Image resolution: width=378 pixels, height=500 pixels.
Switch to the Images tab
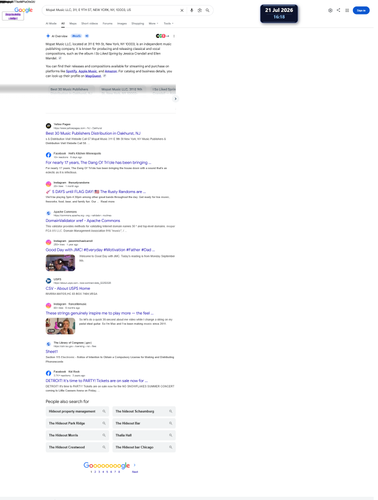click(x=122, y=23)
